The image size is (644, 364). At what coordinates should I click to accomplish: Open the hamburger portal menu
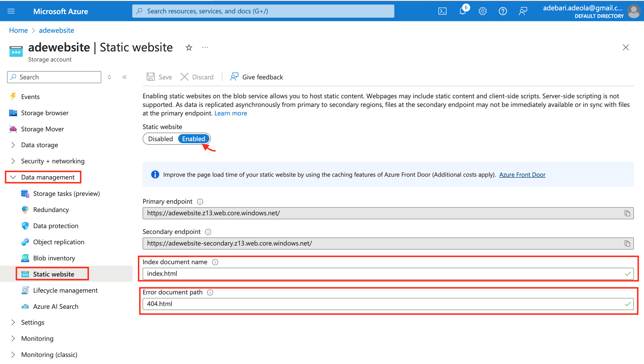coord(11,11)
